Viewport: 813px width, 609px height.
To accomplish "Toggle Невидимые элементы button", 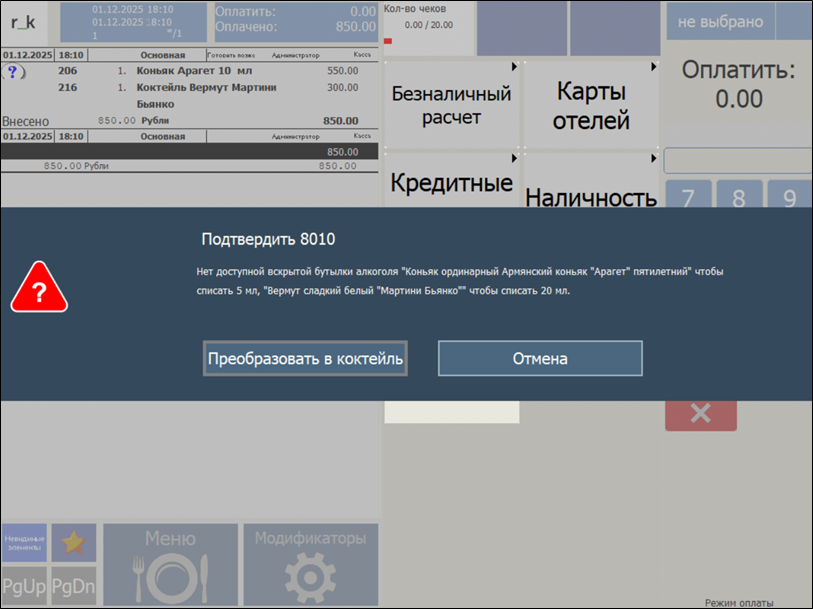I will [x=24, y=543].
